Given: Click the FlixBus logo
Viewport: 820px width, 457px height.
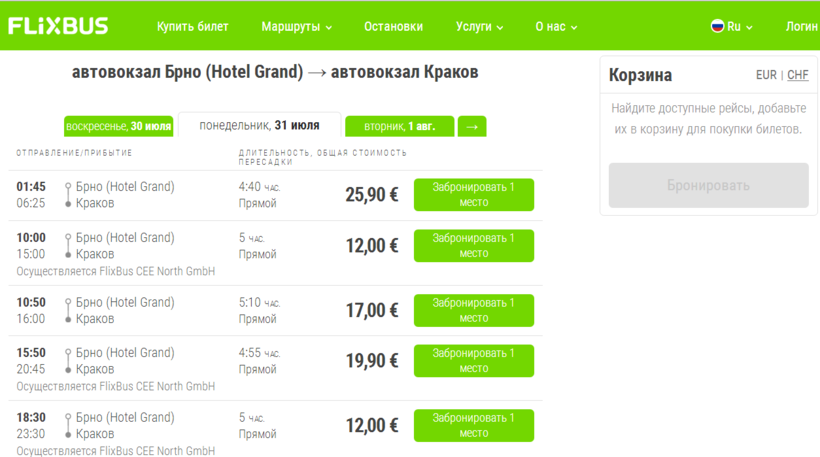Looking at the screenshot, I should pos(58,26).
